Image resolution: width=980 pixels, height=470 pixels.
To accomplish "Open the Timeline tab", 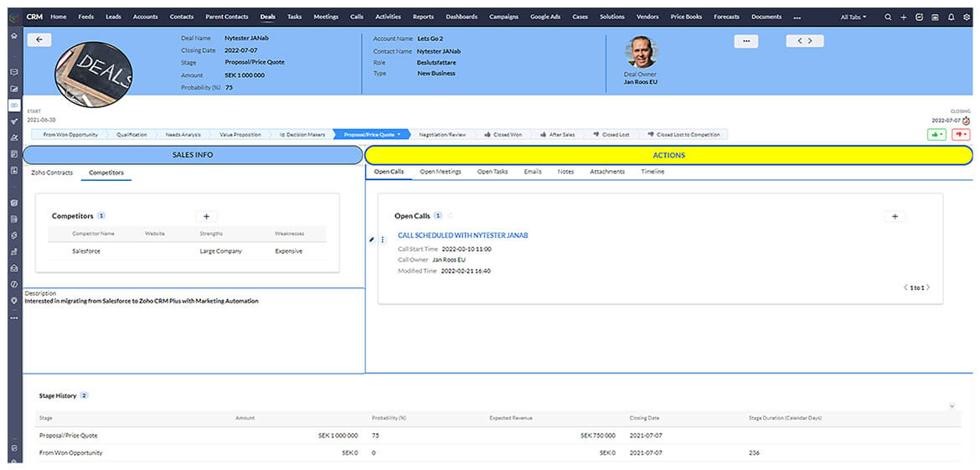I will pyautogui.click(x=652, y=172).
